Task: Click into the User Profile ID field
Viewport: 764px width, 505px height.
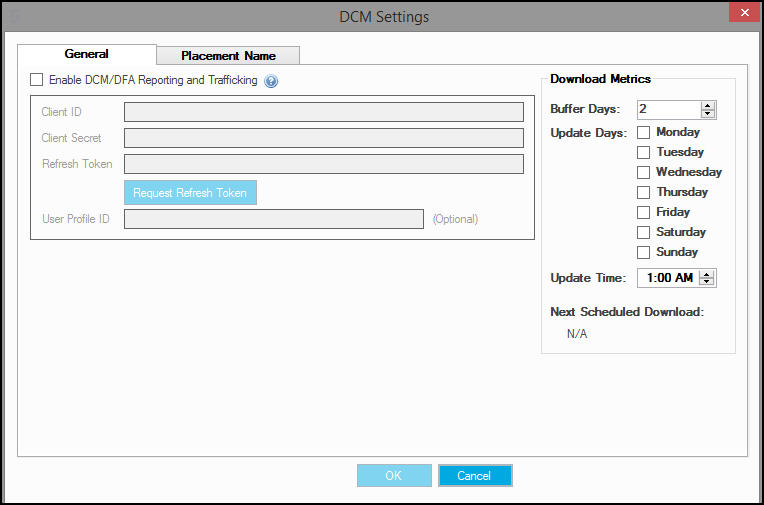Action: click(x=274, y=219)
